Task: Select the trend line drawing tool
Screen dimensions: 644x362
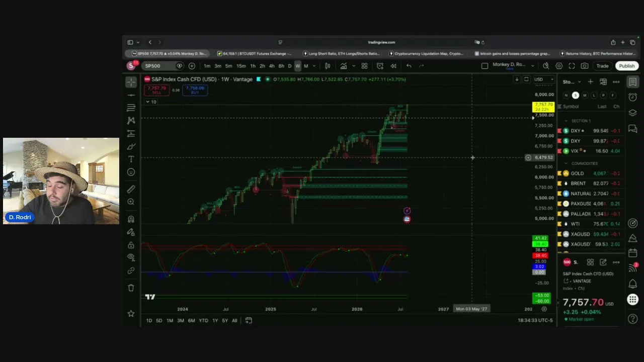Action: [x=131, y=95]
